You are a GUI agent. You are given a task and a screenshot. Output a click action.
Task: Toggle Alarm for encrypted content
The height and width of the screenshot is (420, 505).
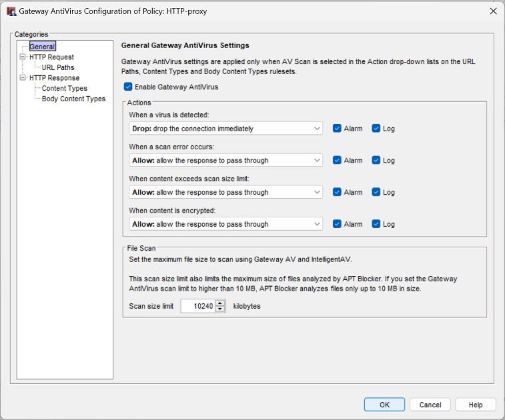coord(337,224)
